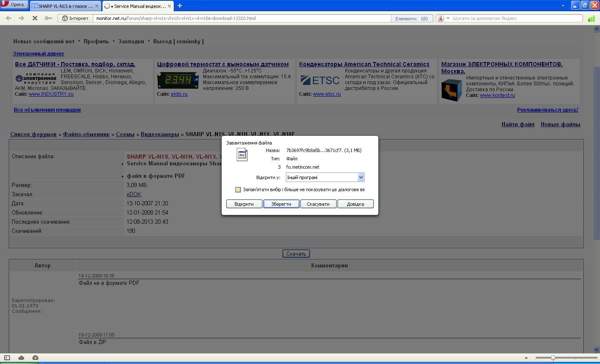The height and width of the screenshot is (364, 600).
Task: Switch to the SHARP VL-N1S tab
Action: 65,6
